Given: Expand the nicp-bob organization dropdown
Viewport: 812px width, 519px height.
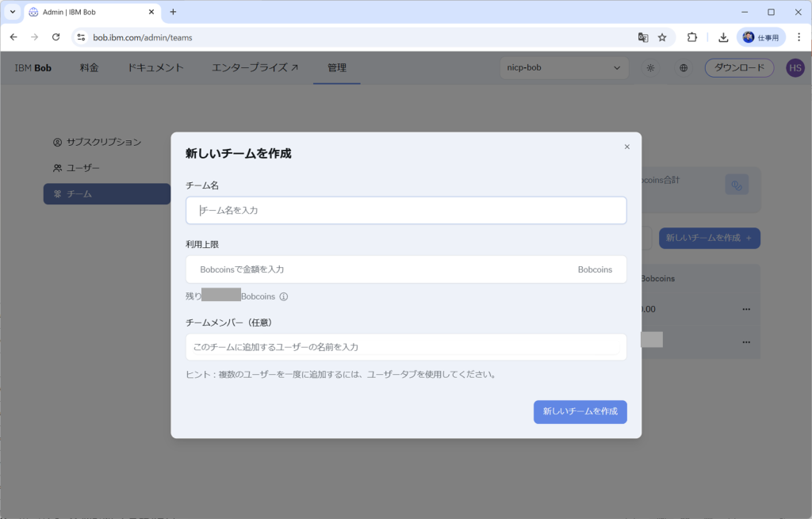Looking at the screenshot, I should click(x=564, y=68).
